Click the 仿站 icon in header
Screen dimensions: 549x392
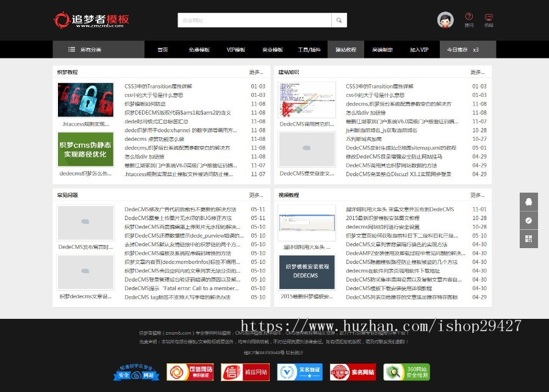489,20
